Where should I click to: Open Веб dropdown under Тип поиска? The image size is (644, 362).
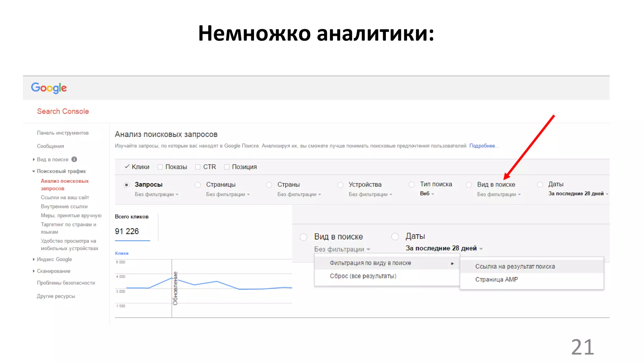[x=427, y=194]
